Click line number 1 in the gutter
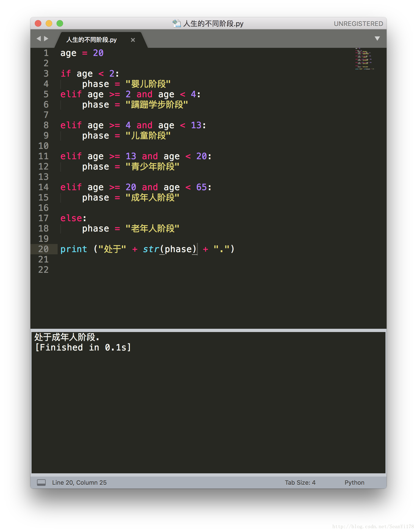 (46, 53)
